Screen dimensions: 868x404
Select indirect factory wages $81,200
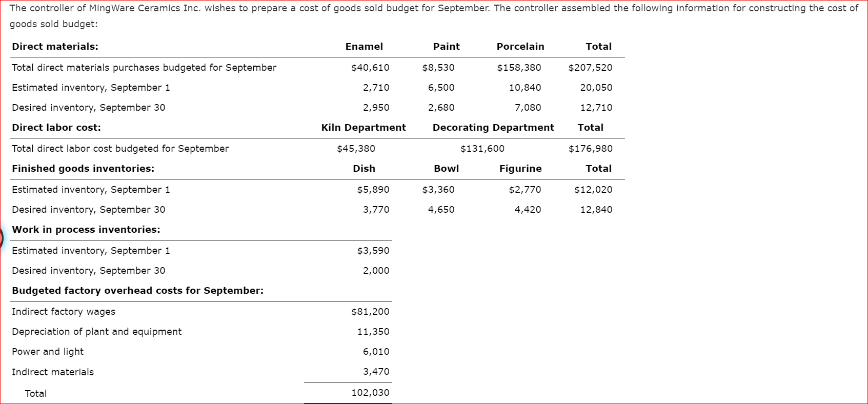(x=370, y=312)
